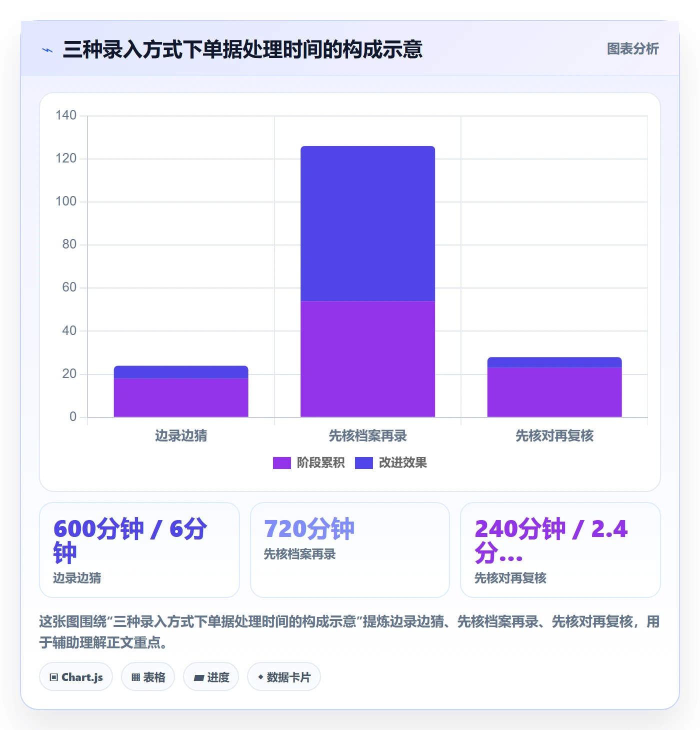Click the 600分钟 / 6分钟 data card value
700x730 pixels.
[x=130, y=540]
